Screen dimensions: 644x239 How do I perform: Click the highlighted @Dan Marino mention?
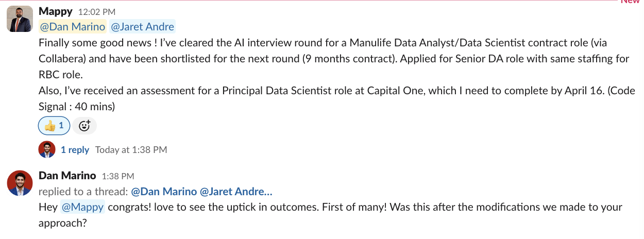73,27
